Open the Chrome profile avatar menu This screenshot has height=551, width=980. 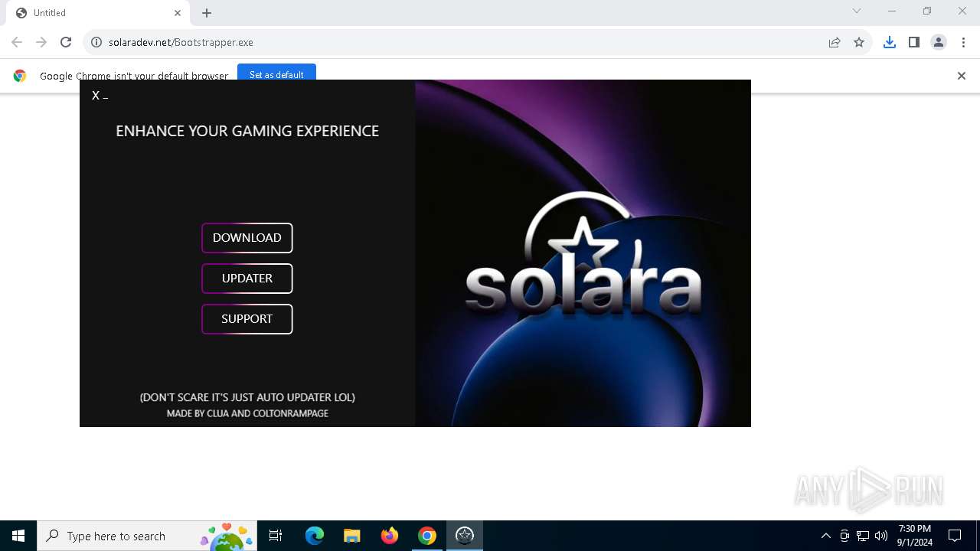coord(939,42)
